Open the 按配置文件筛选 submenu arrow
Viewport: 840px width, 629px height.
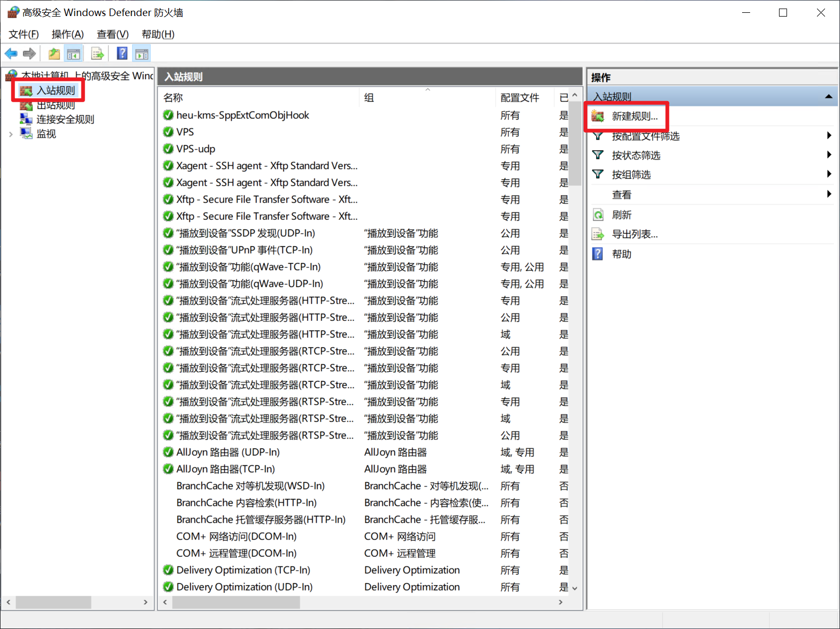point(829,136)
